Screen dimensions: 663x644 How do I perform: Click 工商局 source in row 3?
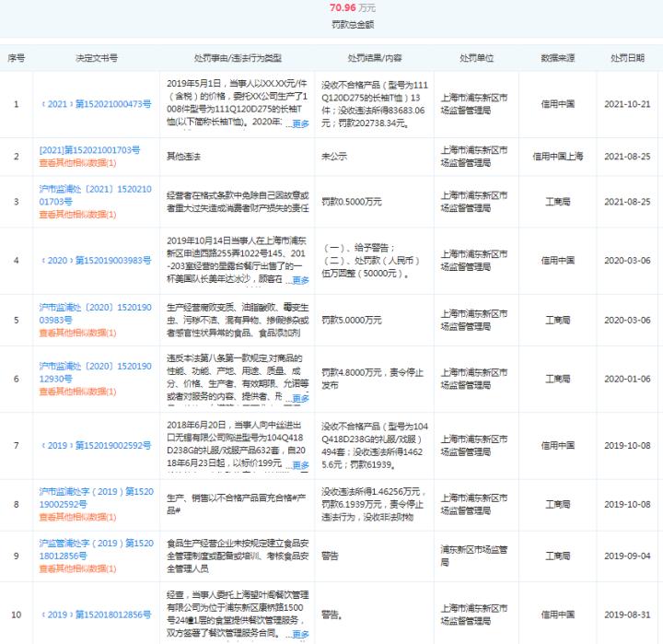[x=558, y=202]
